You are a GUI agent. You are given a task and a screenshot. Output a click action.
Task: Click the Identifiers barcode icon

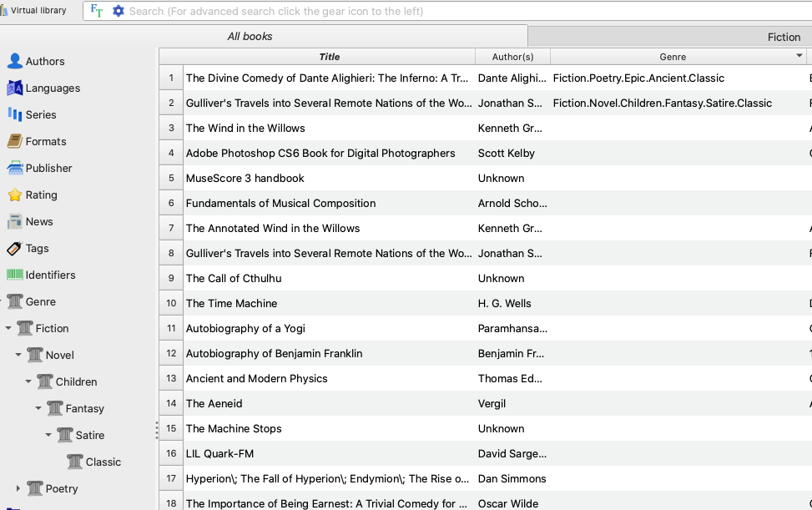pyautogui.click(x=14, y=275)
